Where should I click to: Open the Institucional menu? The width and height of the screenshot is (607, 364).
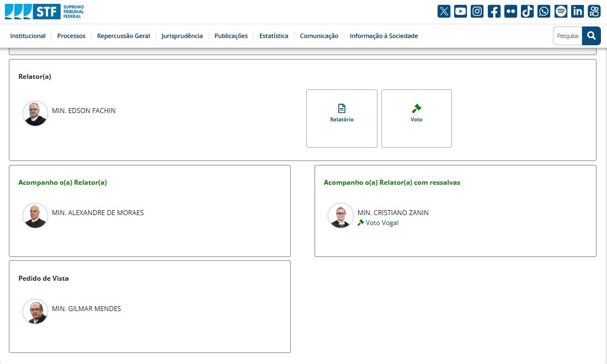(x=28, y=36)
